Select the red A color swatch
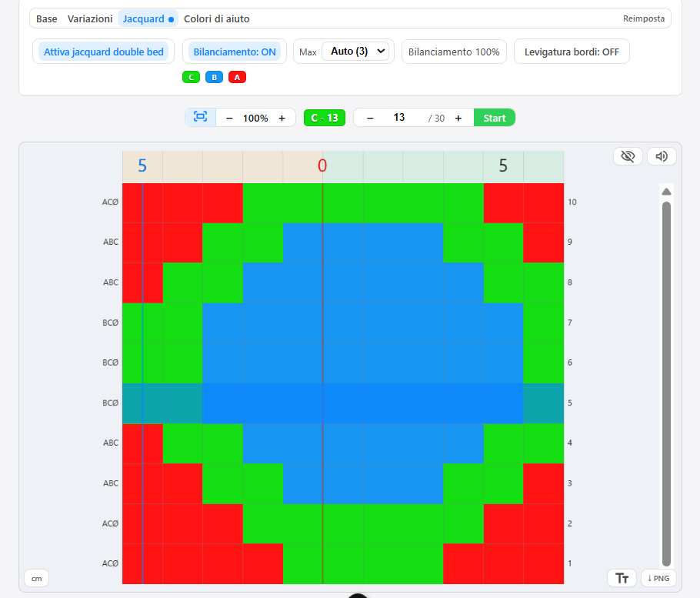700x598 pixels. click(x=237, y=77)
